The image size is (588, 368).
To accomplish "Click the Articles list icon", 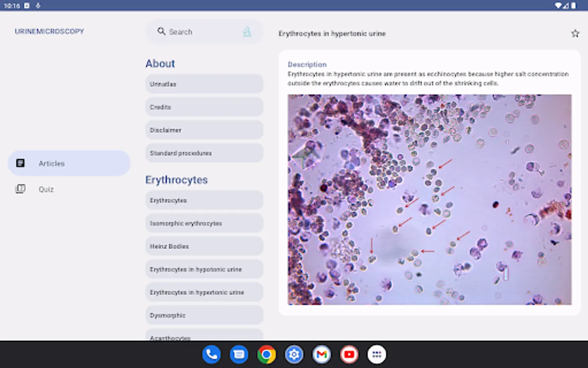I will (20, 163).
